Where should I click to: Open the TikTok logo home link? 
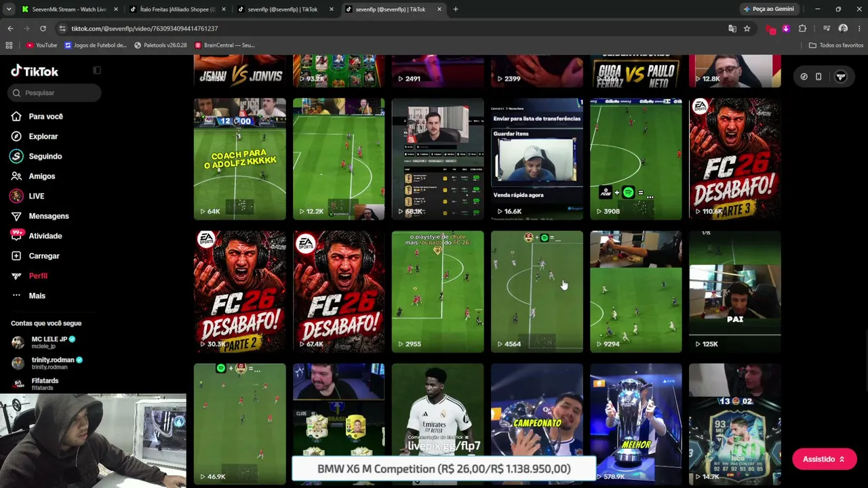click(x=35, y=71)
